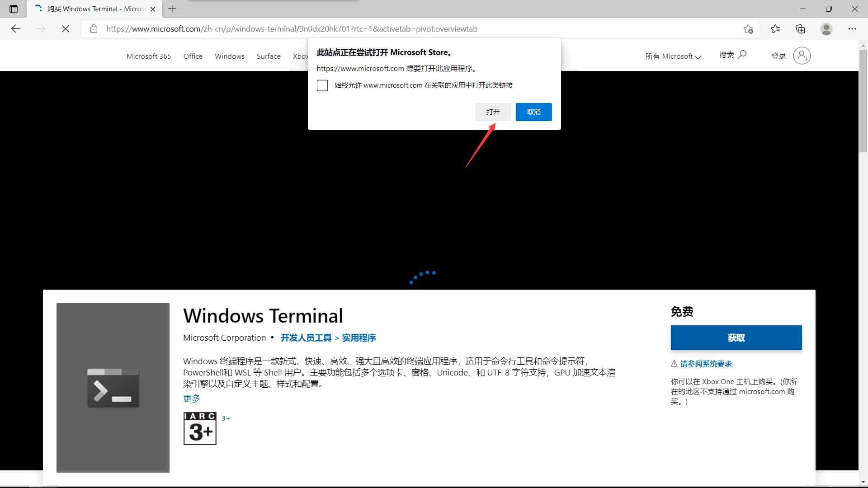Viewport: 868px width, 488px height.
Task: Click the 请参阅系统要求 link
Action: (x=706, y=364)
